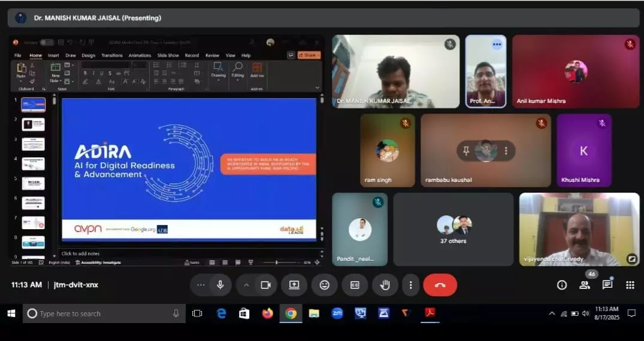
Task: Turn on captions in Meet
Action: click(355, 285)
